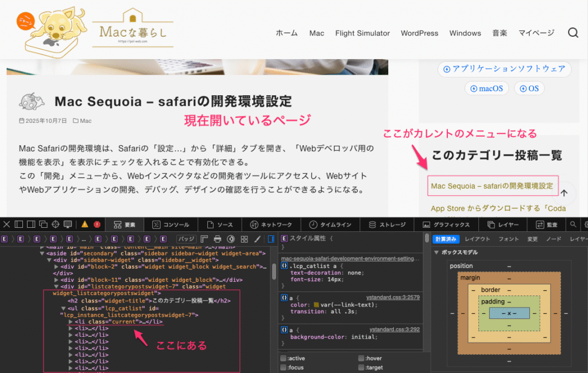Open the ystandard.css:3:2579 source link
This screenshot has width=588, height=373.
click(x=394, y=297)
